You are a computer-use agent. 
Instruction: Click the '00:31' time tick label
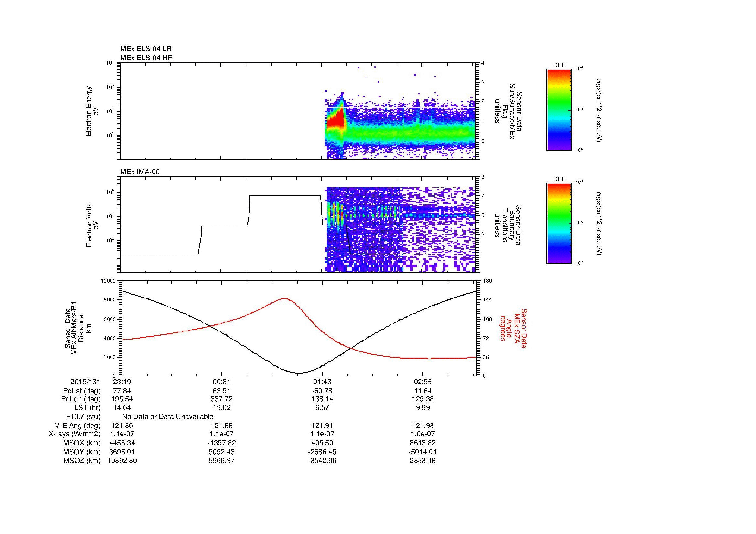(x=222, y=382)
